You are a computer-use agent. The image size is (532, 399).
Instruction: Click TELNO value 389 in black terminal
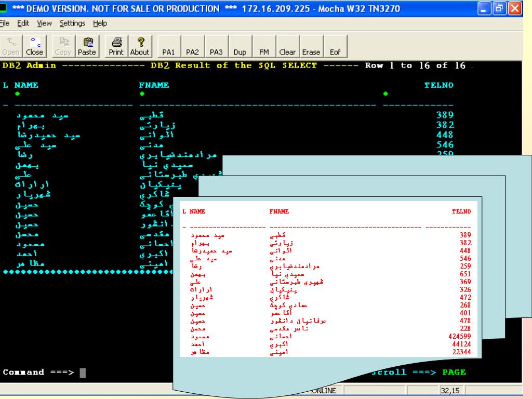445,115
